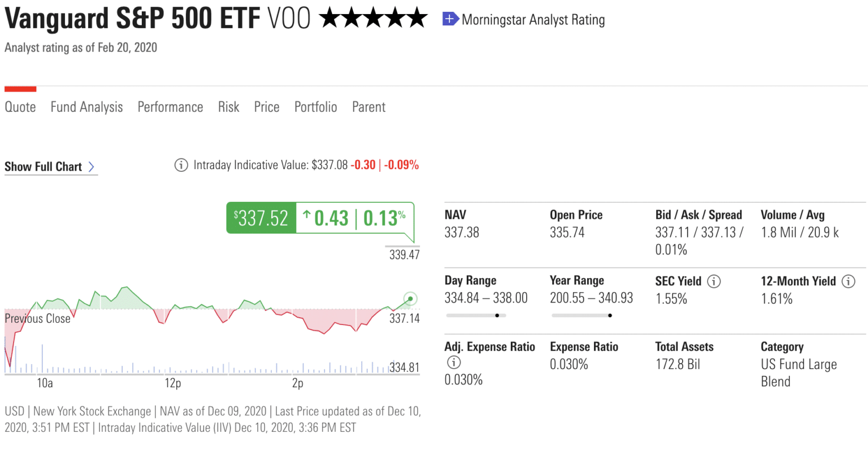The width and height of the screenshot is (868, 450).
Task: Click the Quote tab
Action: tap(20, 107)
